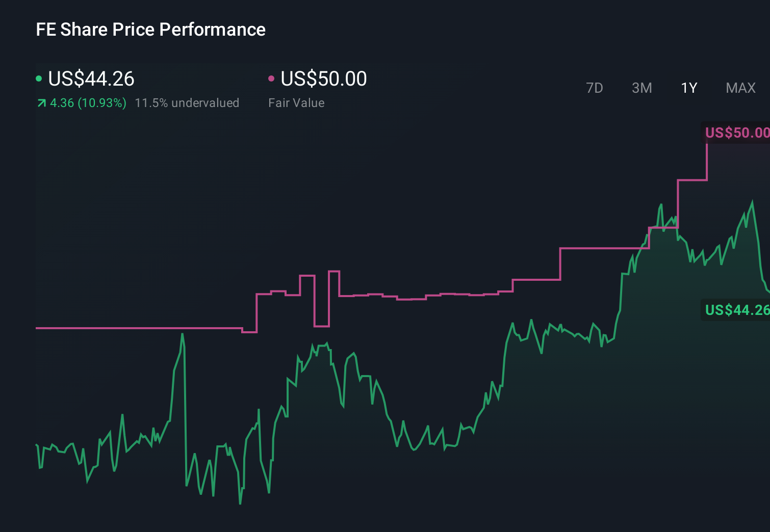Viewport: 770px width, 532px height.
Task: Switch to the 3M time range
Action: (x=641, y=88)
